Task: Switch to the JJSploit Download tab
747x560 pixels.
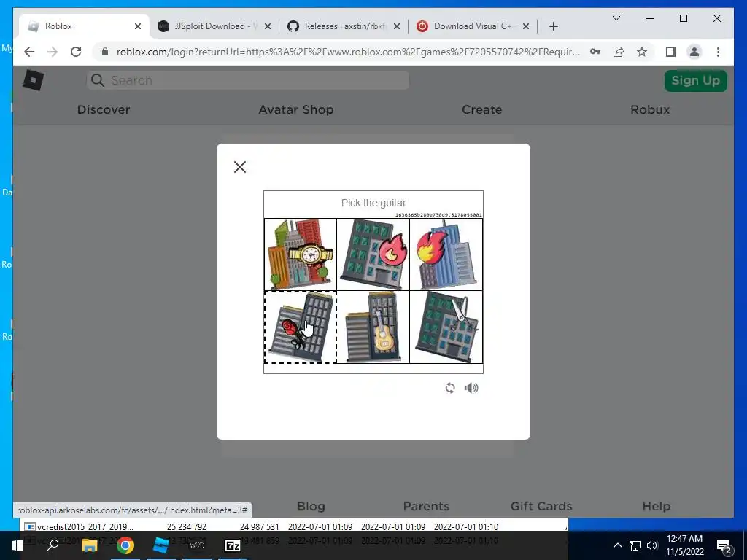Action: [x=214, y=26]
